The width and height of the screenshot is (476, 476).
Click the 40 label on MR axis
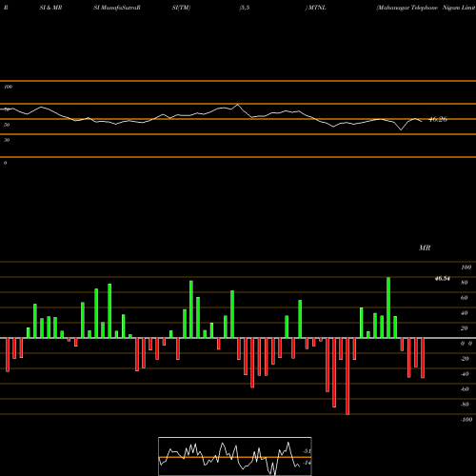click(464, 313)
